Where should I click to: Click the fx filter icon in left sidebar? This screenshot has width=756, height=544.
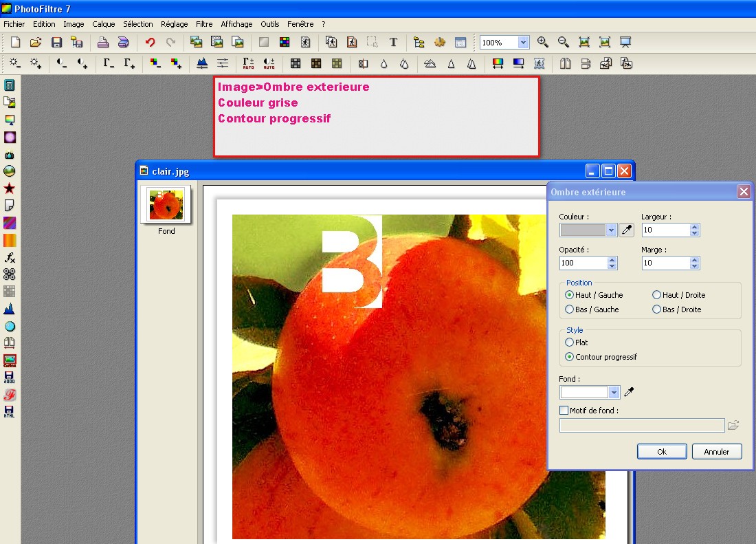(9, 257)
